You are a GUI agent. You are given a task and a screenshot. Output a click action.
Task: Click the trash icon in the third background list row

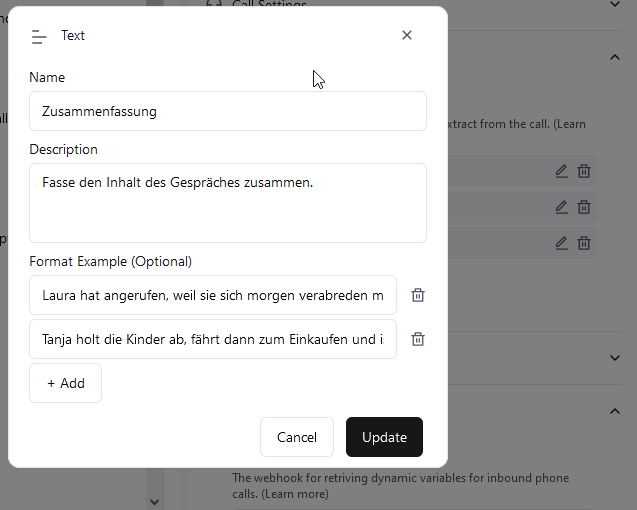(x=584, y=243)
